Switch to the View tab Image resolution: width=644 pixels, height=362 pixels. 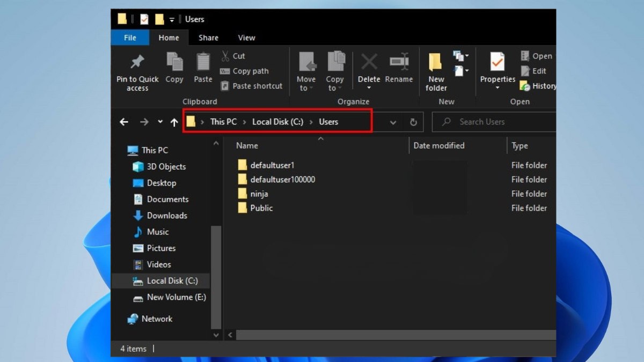[246, 38]
